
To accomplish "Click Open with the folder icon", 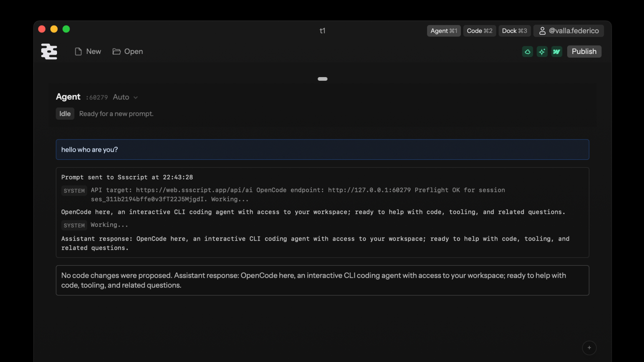I will 127,51.
